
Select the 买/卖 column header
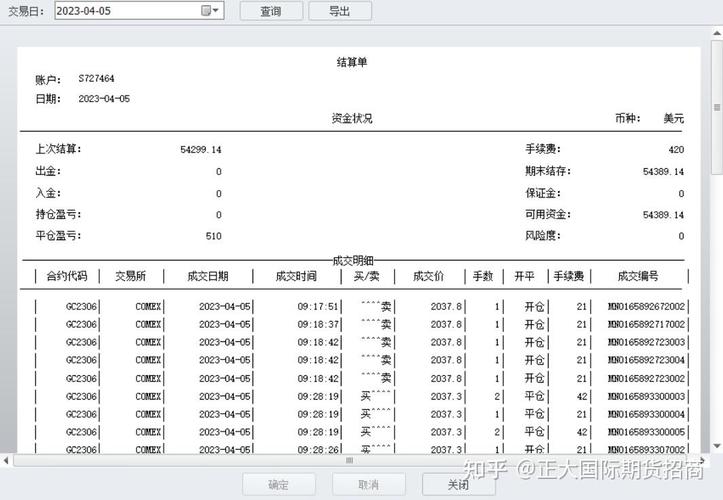click(367, 277)
